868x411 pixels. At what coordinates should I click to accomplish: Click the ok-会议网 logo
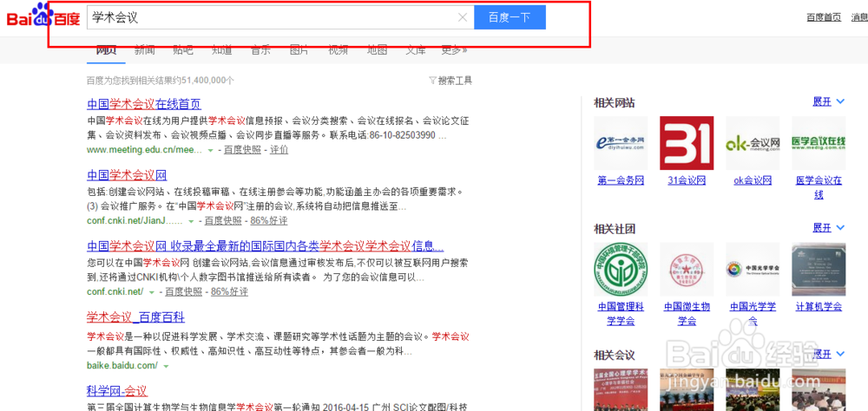click(x=753, y=143)
